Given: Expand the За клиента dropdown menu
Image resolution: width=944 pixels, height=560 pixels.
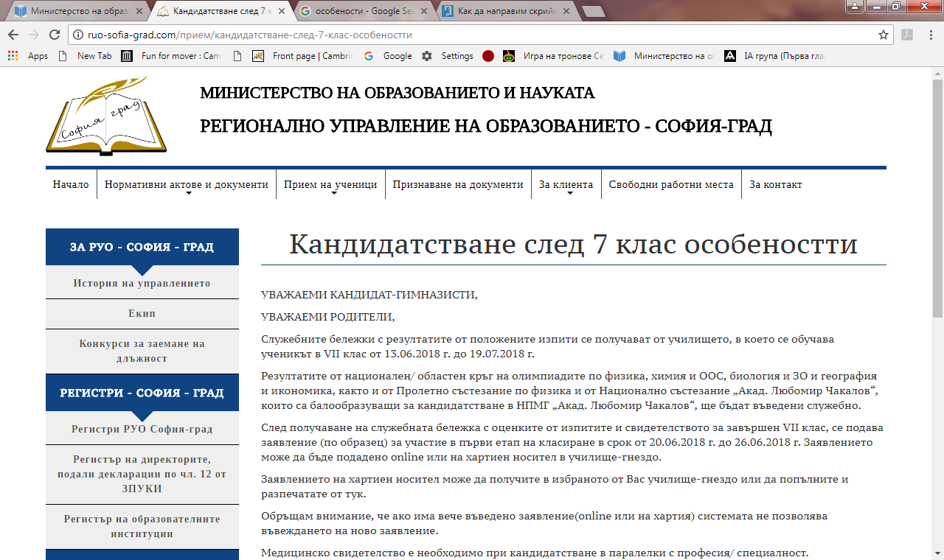Looking at the screenshot, I should point(566,185).
